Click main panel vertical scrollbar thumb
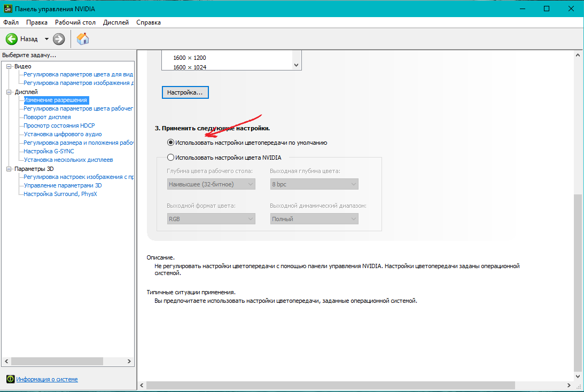The height and width of the screenshot is (392, 584). tap(578, 283)
